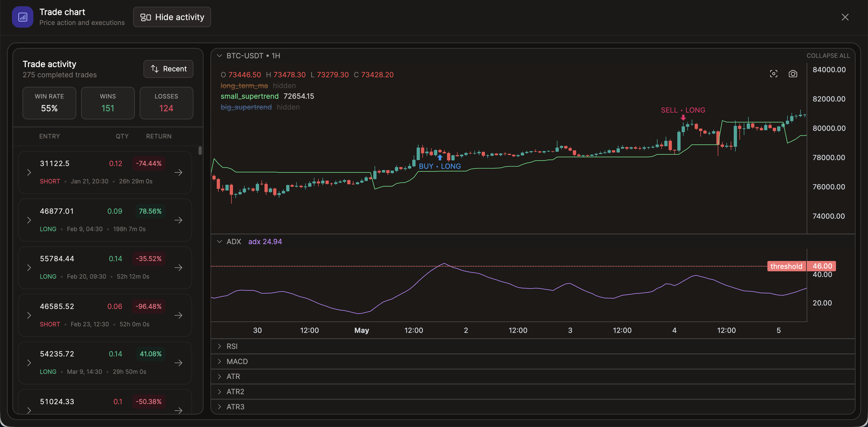The height and width of the screenshot is (427, 868).
Task: Expand the ATR3 indicator pane
Action: coord(219,406)
